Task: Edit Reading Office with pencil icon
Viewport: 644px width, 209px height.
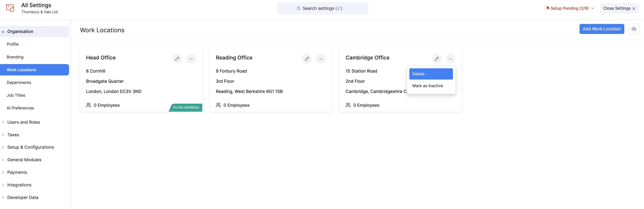Action: [x=307, y=59]
